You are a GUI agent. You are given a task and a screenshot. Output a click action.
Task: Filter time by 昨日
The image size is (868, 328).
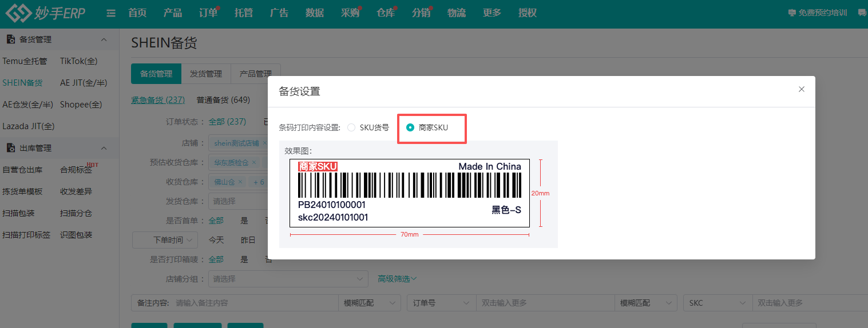tap(248, 240)
